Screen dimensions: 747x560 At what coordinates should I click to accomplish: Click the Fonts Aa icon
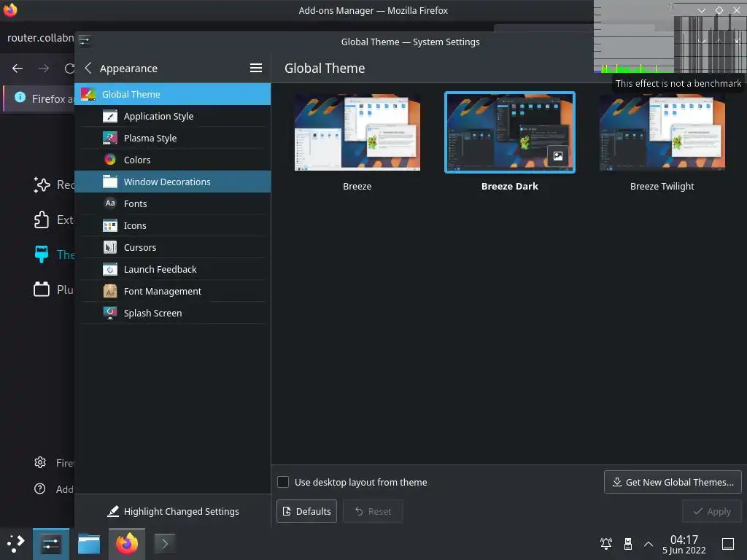pyautogui.click(x=110, y=203)
